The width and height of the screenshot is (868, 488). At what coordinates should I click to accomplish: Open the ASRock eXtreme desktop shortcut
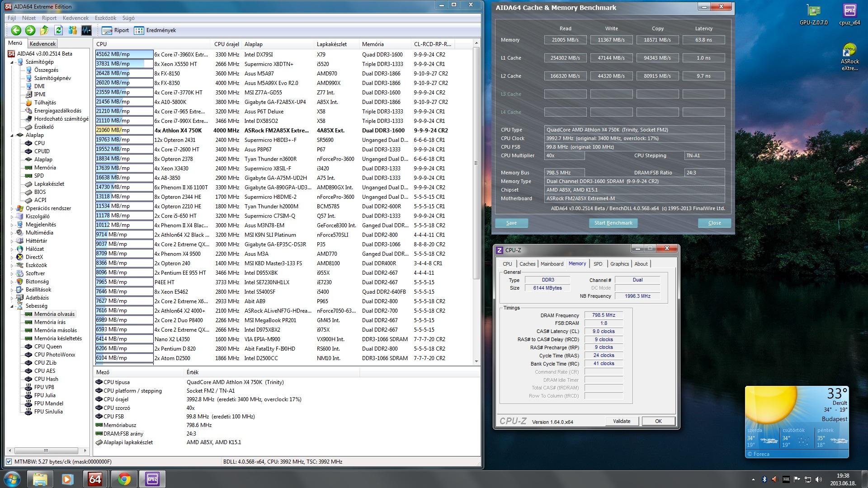[x=849, y=57]
